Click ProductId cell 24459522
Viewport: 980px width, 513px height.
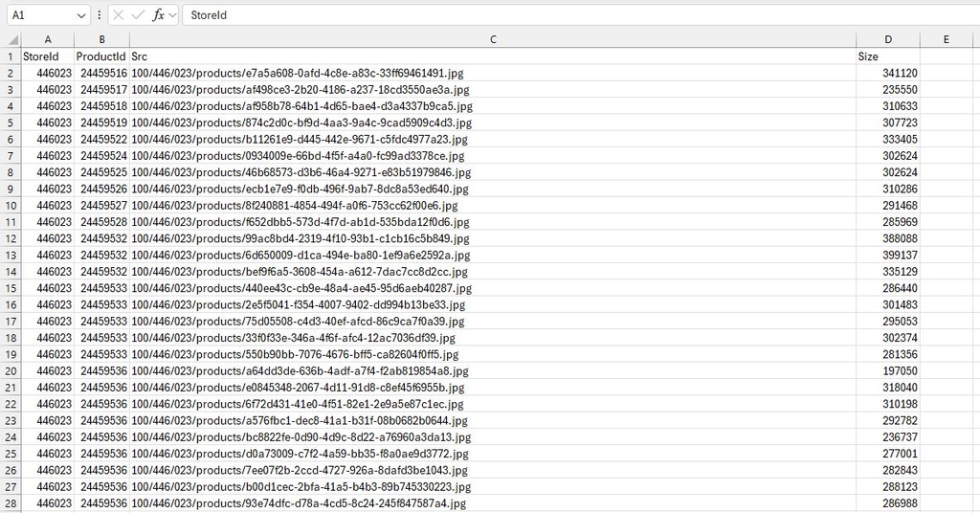[101, 140]
